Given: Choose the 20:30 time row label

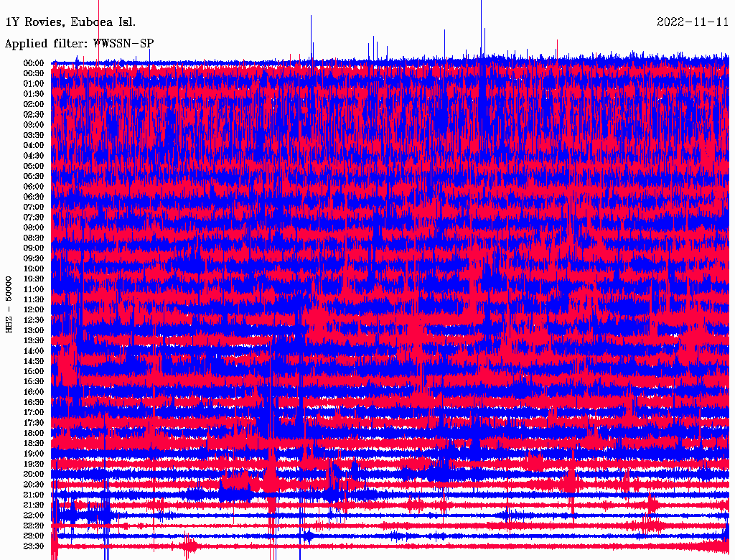Looking at the screenshot, I should 34,485.
